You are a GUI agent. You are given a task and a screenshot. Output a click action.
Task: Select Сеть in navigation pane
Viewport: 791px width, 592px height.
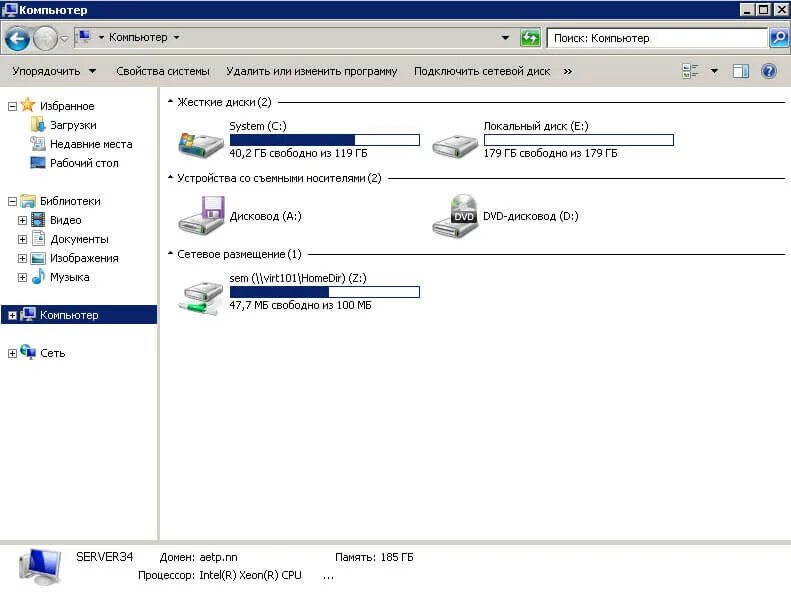[x=52, y=353]
